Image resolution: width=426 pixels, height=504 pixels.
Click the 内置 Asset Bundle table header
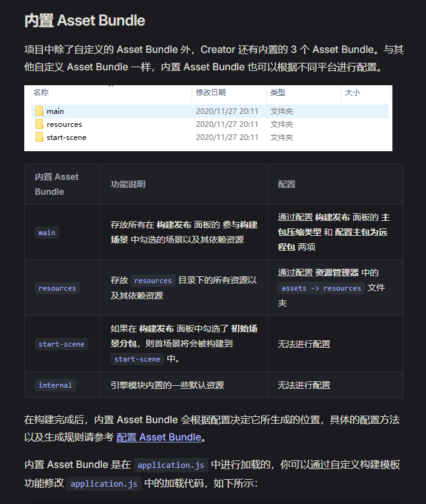pyautogui.click(x=57, y=184)
